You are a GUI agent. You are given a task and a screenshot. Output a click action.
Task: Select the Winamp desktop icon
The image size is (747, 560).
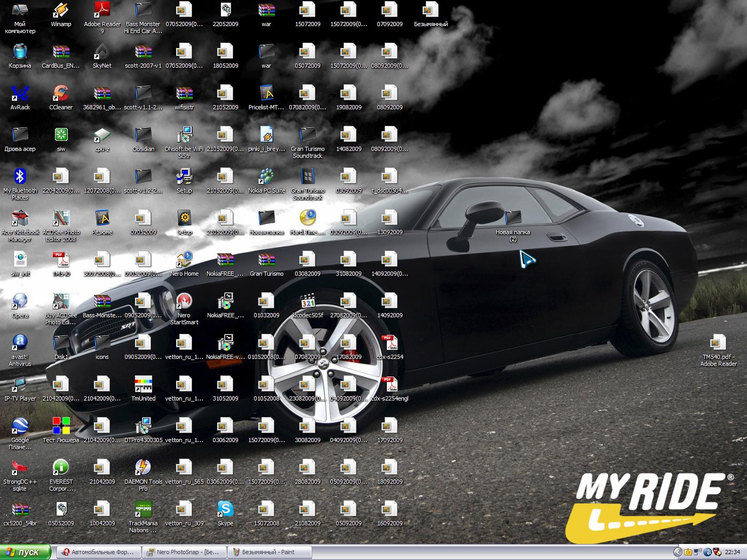click(x=61, y=11)
